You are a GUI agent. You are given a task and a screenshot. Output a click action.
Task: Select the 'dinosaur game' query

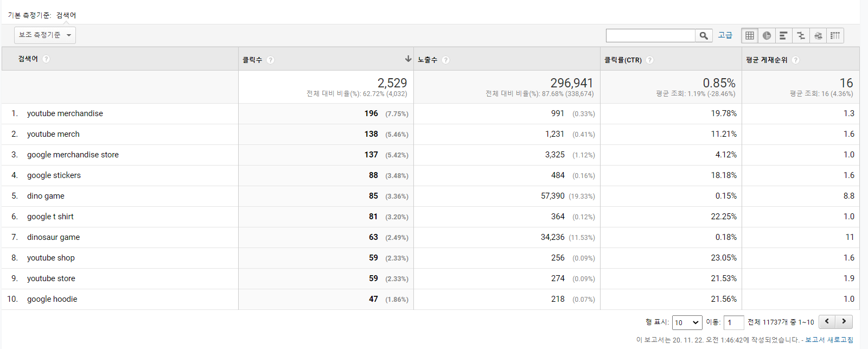(53, 237)
